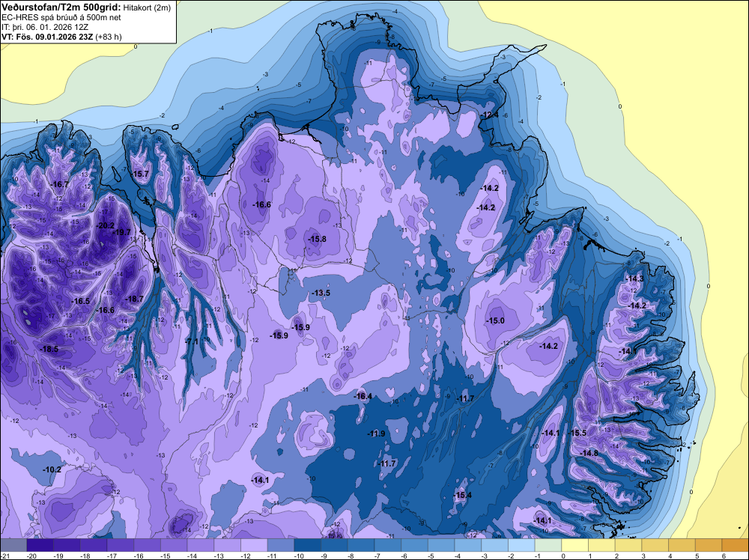749x560 pixels.
Task: Click the -15.8 temperature label
Action: tap(317, 239)
